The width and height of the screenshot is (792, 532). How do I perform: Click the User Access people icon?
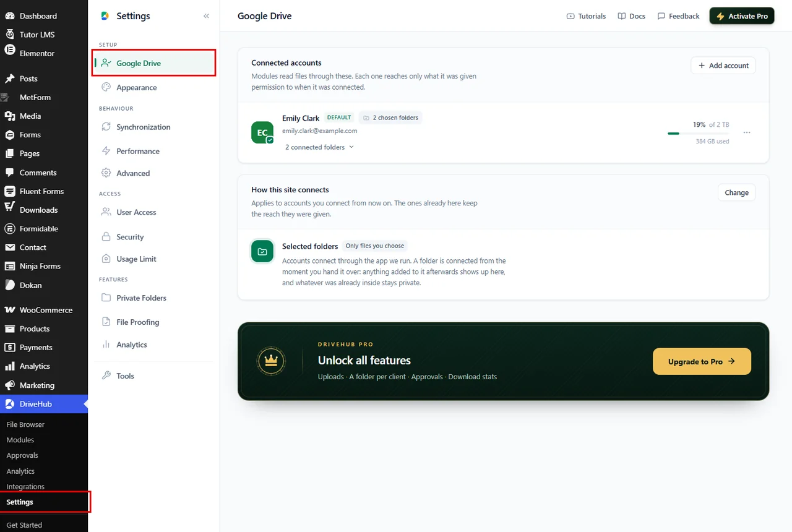click(x=106, y=212)
